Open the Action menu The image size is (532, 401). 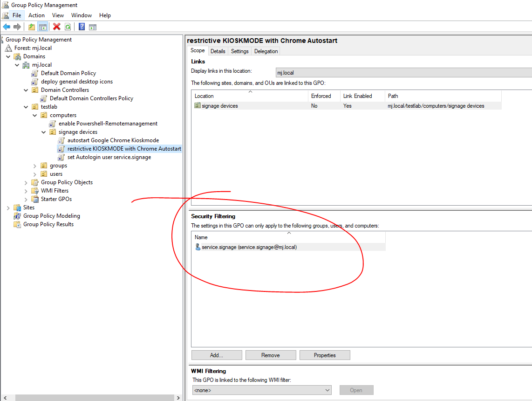point(36,15)
